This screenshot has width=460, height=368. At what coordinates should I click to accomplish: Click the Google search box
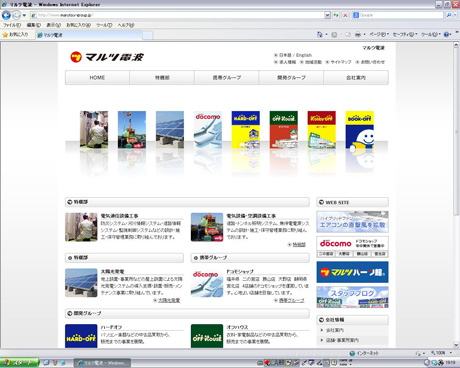(x=398, y=15)
